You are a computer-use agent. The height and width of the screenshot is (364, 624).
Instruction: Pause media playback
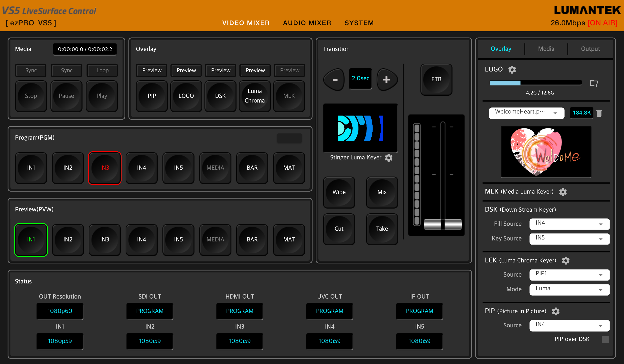(x=66, y=96)
